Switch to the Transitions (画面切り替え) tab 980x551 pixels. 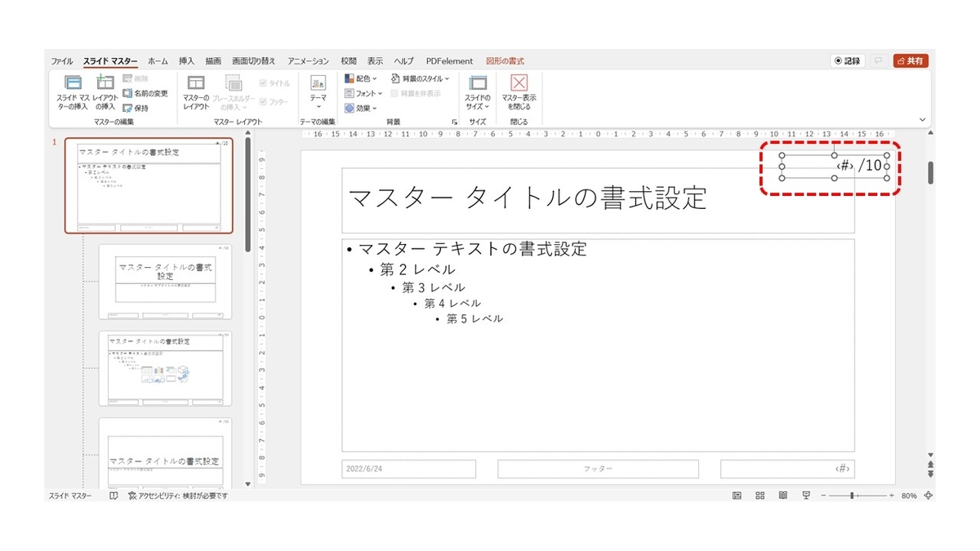click(x=254, y=61)
